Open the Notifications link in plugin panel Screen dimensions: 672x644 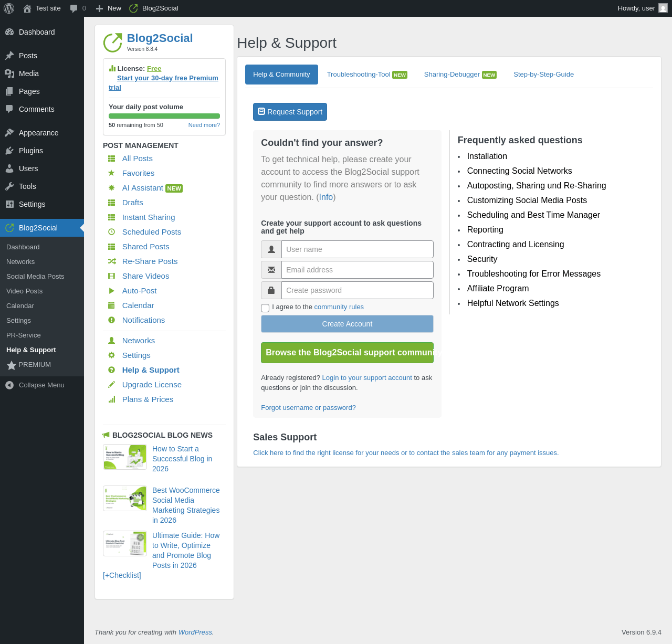click(x=143, y=320)
